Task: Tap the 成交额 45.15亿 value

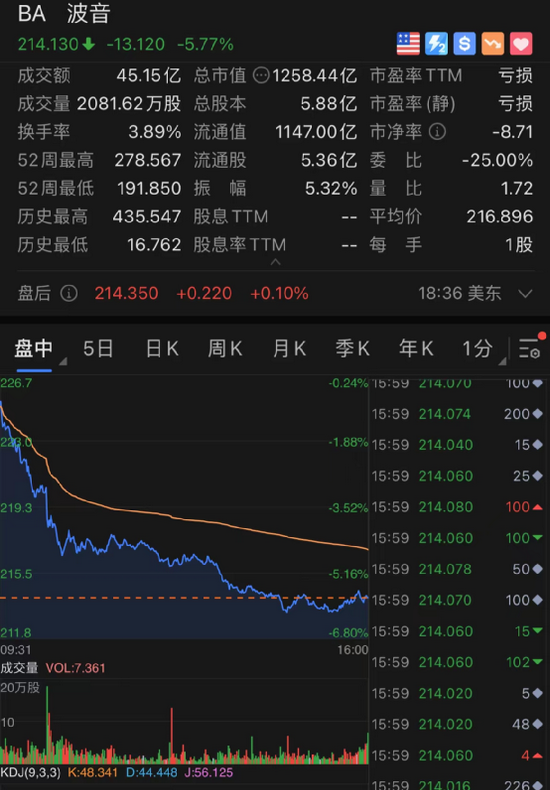Action: pos(149,76)
